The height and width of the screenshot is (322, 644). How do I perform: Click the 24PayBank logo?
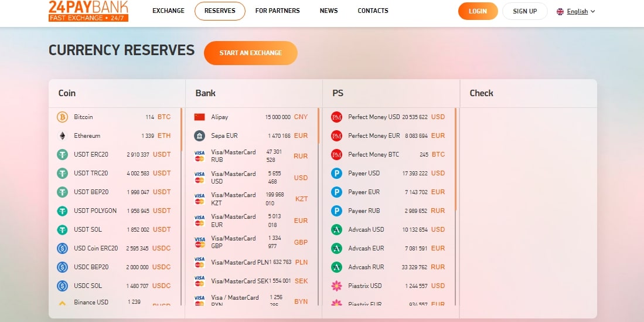88,11
